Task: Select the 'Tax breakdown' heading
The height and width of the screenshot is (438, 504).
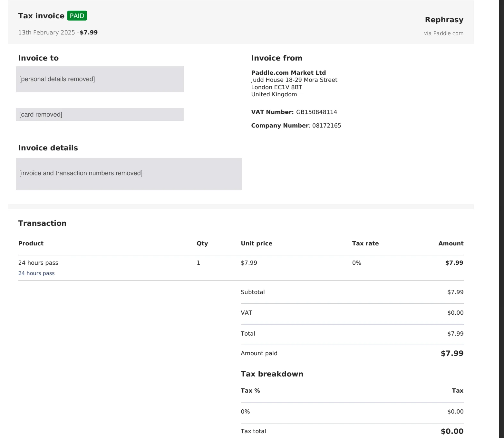Action: pos(272,374)
